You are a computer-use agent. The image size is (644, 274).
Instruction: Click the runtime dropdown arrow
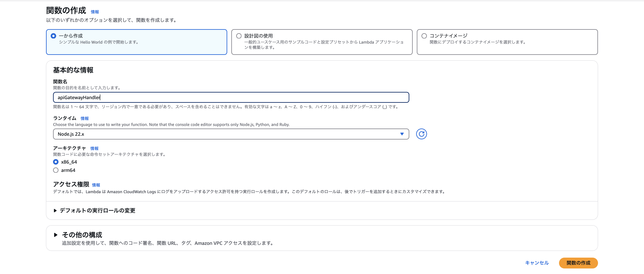click(x=402, y=134)
